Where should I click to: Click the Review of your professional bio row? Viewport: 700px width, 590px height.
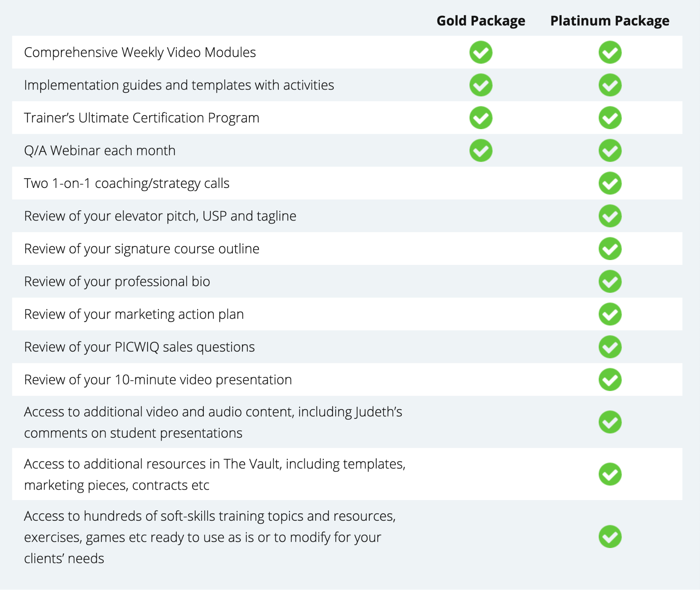pyautogui.click(x=347, y=281)
